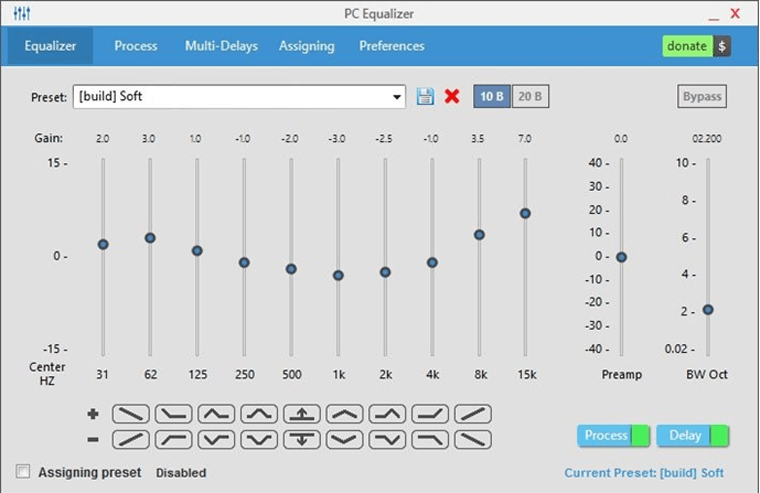Click the last rising-slope shape in plus row
760x493 pixels.
click(x=473, y=414)
